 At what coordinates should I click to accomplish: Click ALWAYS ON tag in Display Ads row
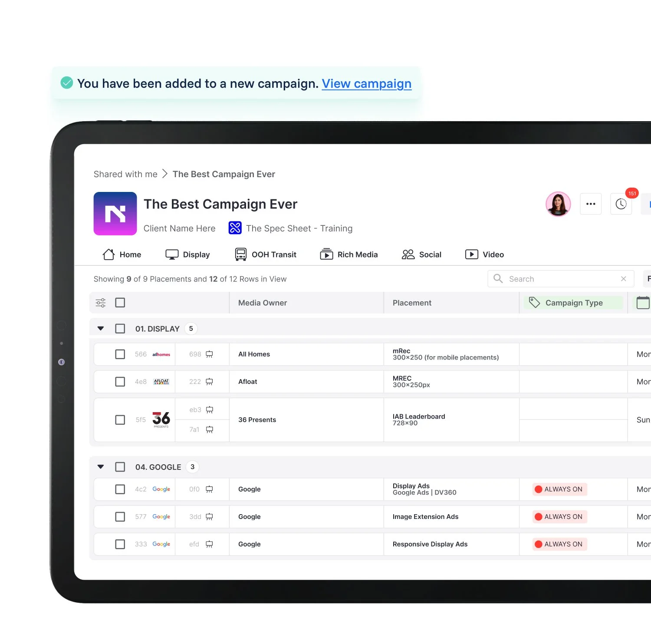pos(560,489)
